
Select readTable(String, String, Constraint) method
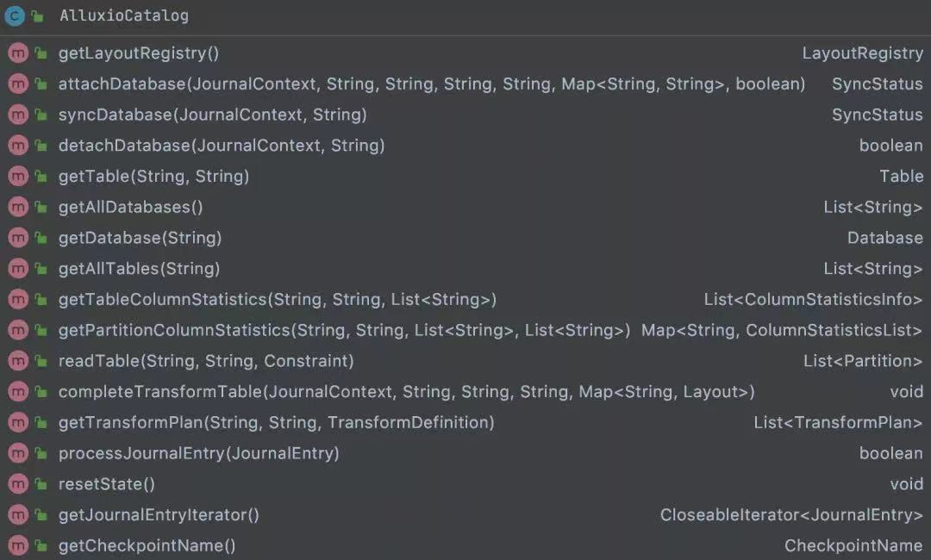click(x=206, y=361)
